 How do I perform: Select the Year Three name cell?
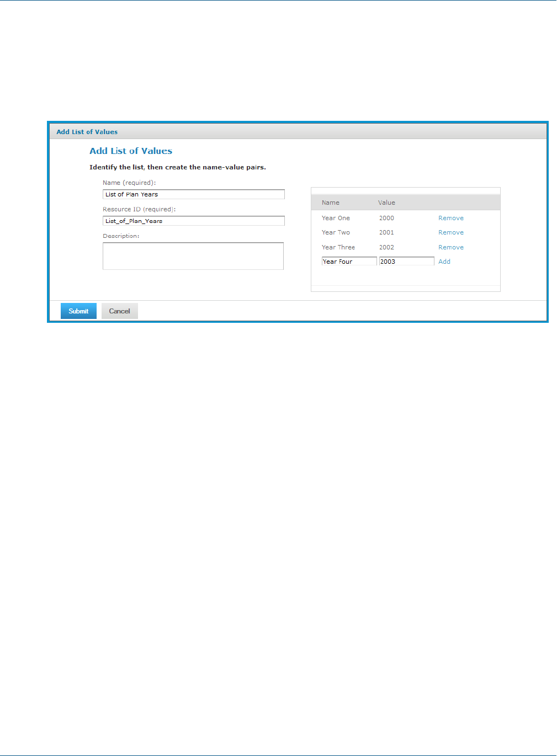338,247
